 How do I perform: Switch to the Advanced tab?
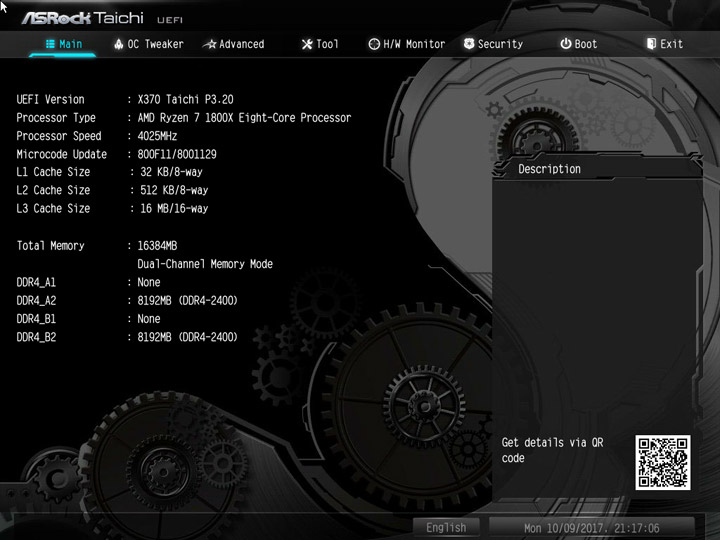pyautogui.click(x=242, y=44)
